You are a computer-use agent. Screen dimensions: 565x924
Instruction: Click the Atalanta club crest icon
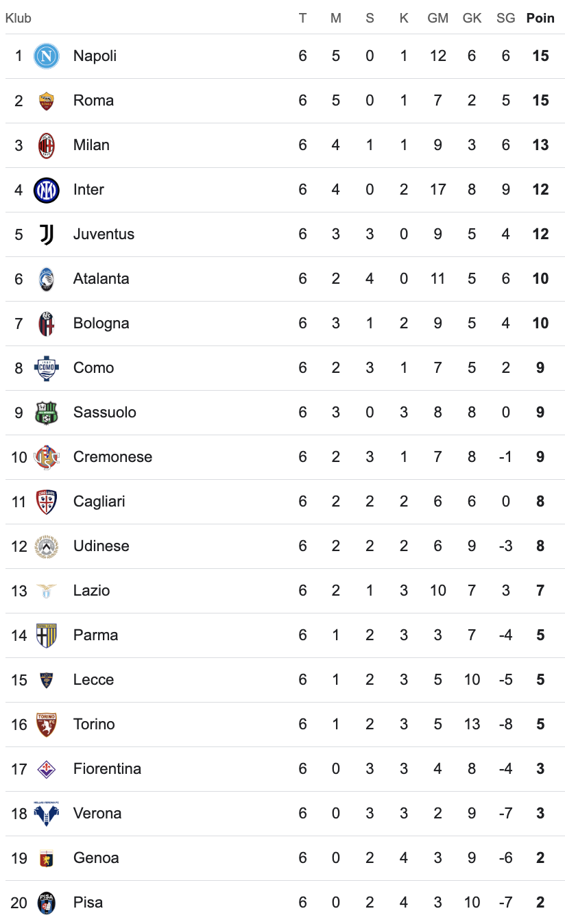coord(47,279)
